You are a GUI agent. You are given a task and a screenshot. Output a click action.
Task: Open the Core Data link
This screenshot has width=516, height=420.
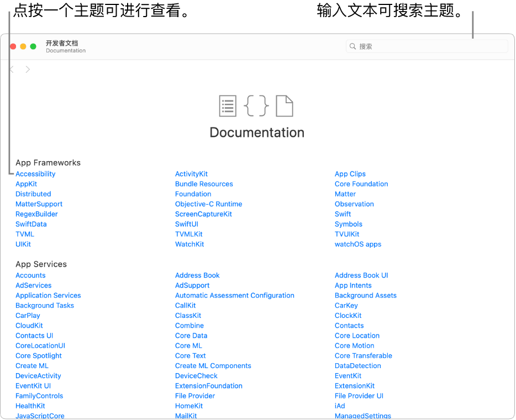(x=191, y=336)
